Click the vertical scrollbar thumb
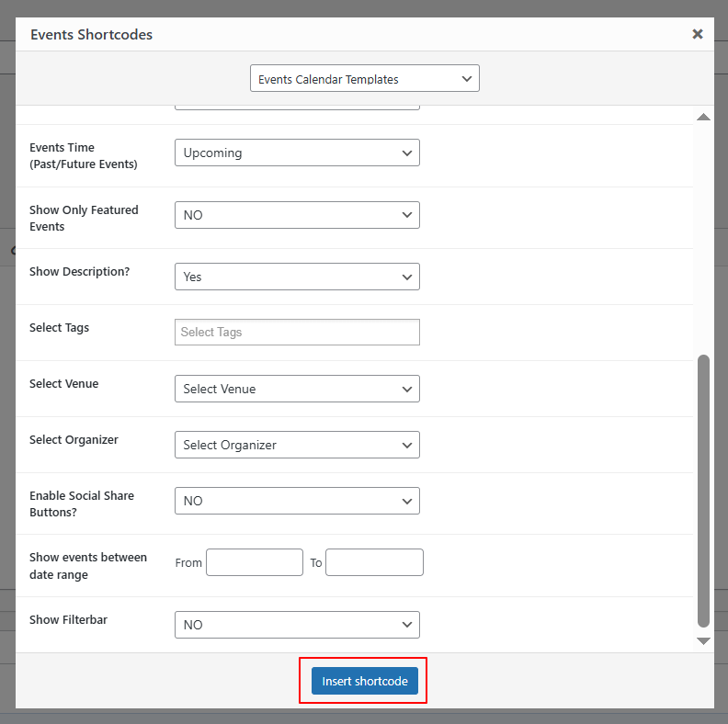This screenshot has width=728, height=724. [703, 490]
